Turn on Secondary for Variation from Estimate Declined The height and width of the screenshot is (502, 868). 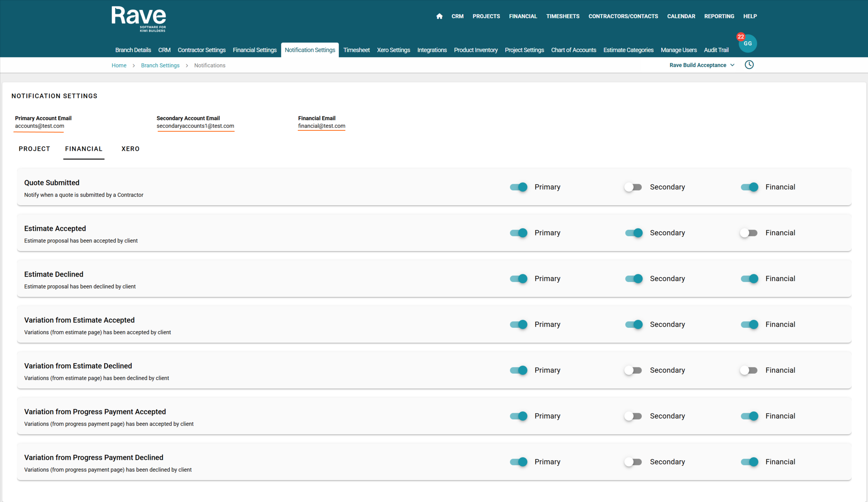point(633,370)
